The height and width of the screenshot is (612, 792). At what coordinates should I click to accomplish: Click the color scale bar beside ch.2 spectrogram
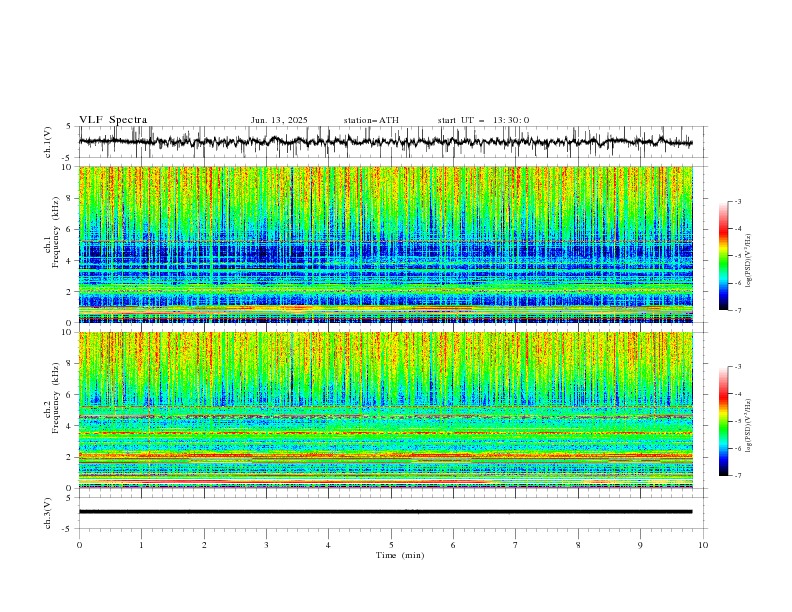(723, 421)
